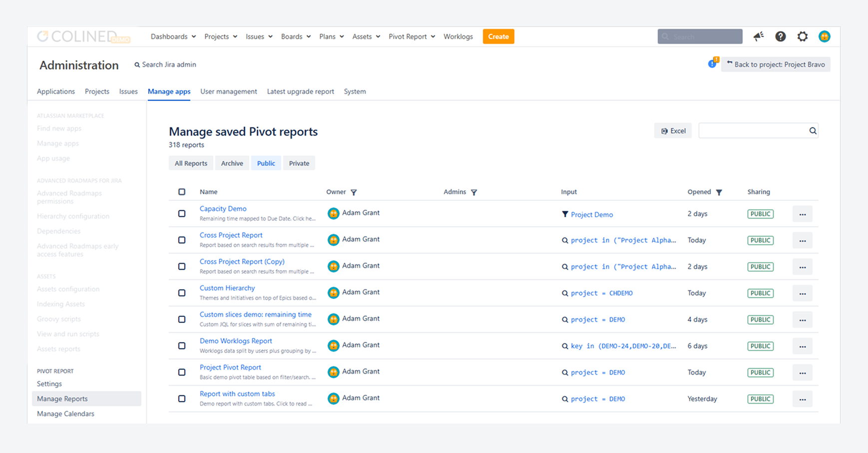The height and width of the screenshot is (453, 868).
Task: Click Adam Grant avatar in Capacity Demo row
Action: (x=334, y=214)
